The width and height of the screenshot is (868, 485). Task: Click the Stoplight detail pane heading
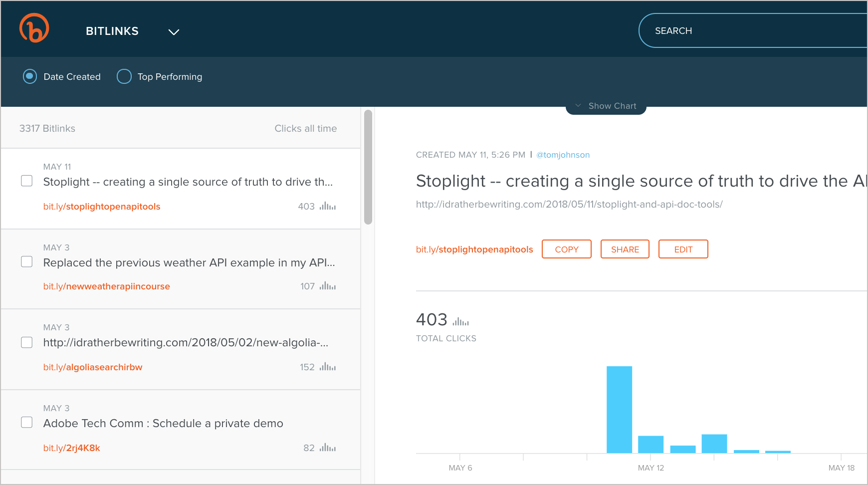(x=642, y=181)
